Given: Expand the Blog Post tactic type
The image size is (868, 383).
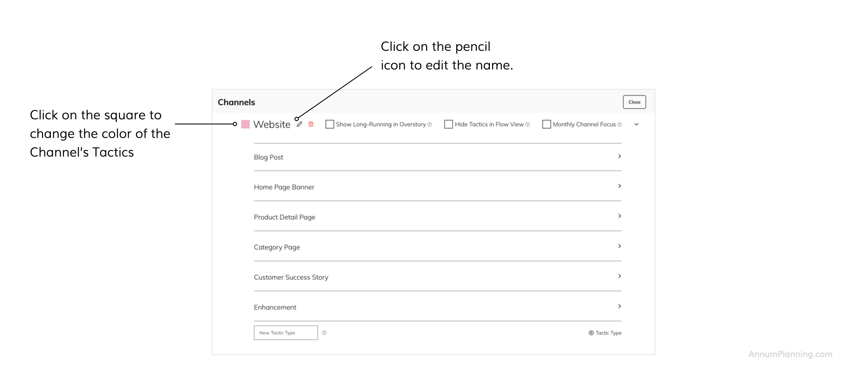Looking at the screenshot, I should click(619, 156).
